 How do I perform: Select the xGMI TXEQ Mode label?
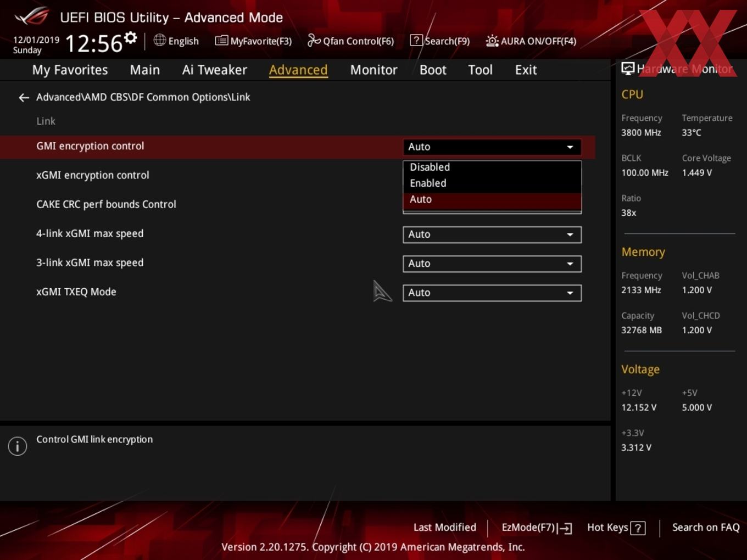[76, 292]
